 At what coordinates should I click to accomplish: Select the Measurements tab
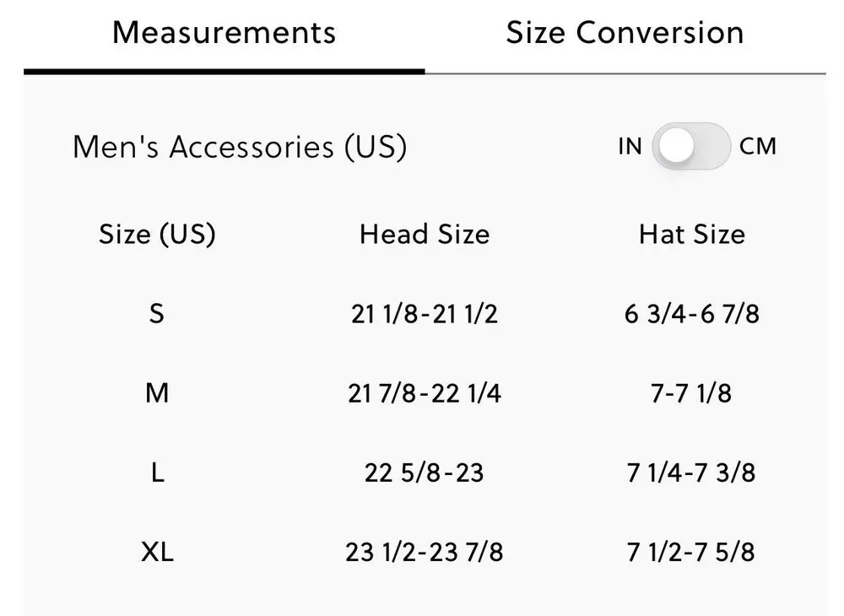click(x=224, y=32)
